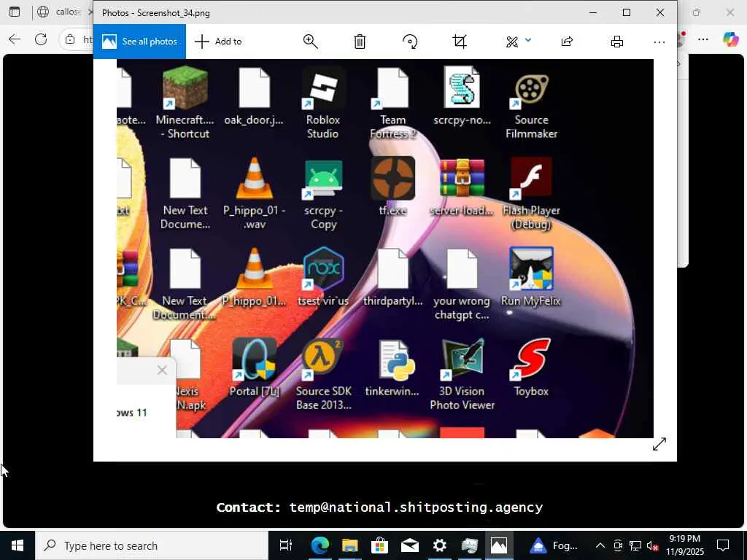
Task: Click the Source Filmmaker icon in the photo
Action: pos(531,88)
